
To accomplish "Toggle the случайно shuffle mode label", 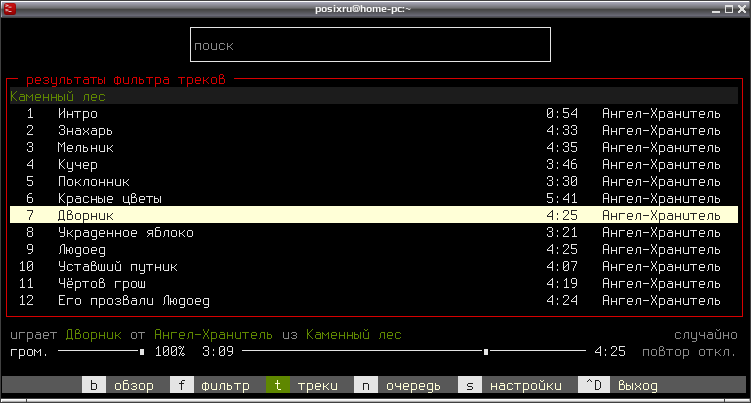I will (x=705, y=334).
